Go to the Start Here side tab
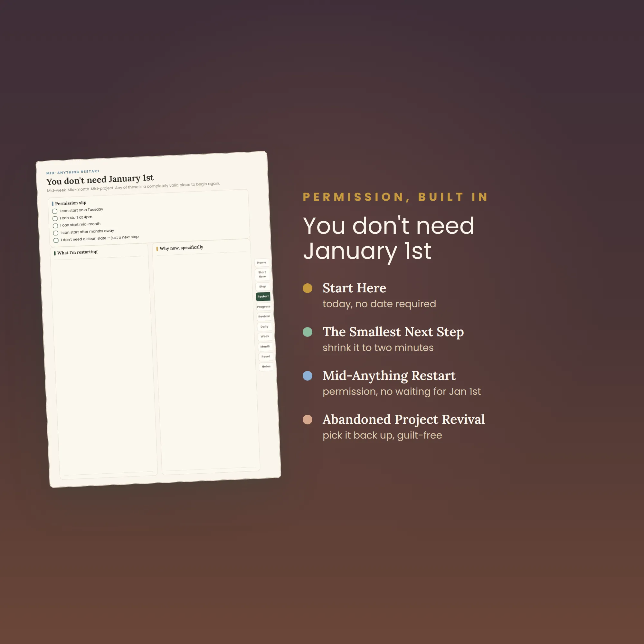Viewport: 644px width, 644px height. [x=262, y=274]
